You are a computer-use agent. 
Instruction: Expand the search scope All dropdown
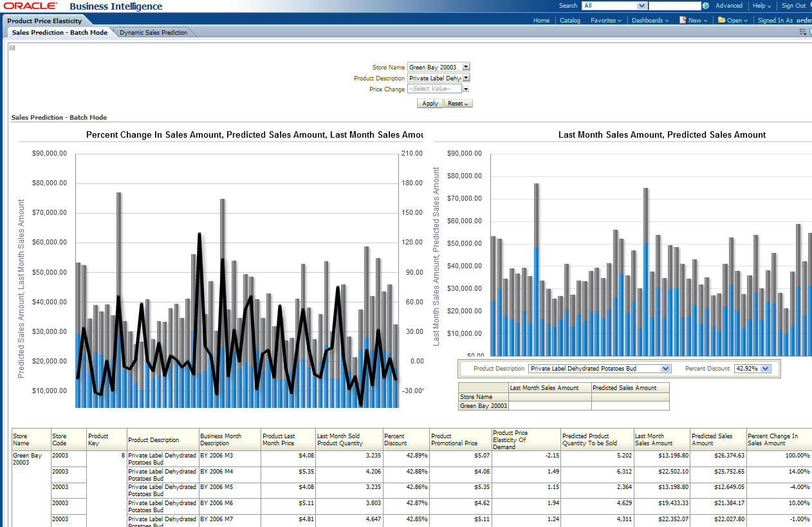pos(641,6)
